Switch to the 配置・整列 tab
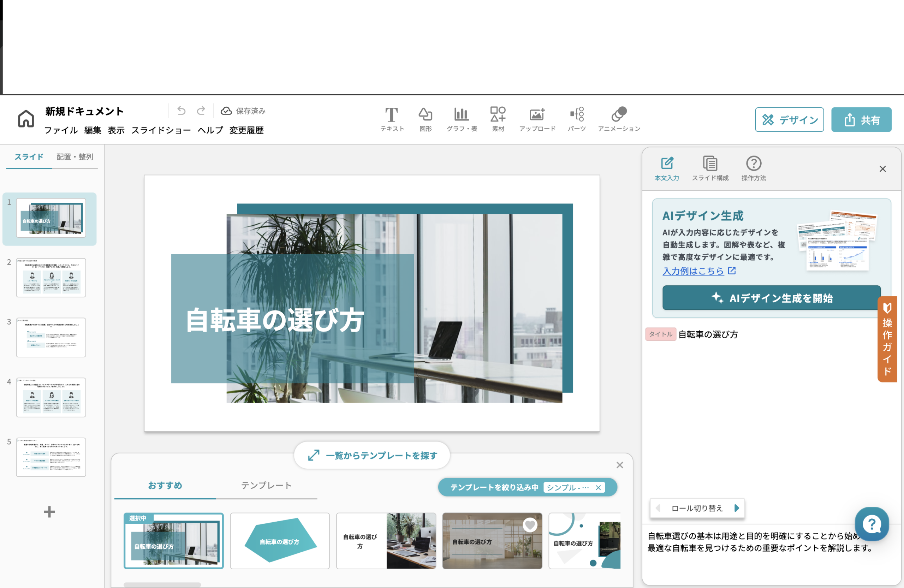Screen dimensions: 904x588 point(75,157)
